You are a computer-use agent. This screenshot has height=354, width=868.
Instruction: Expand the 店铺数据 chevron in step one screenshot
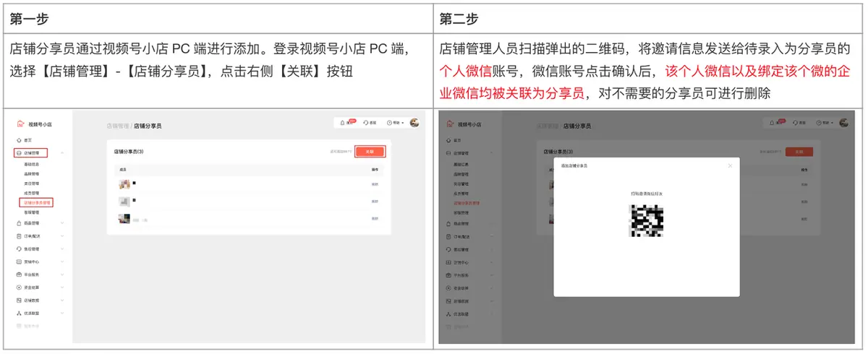coord(63,300)
